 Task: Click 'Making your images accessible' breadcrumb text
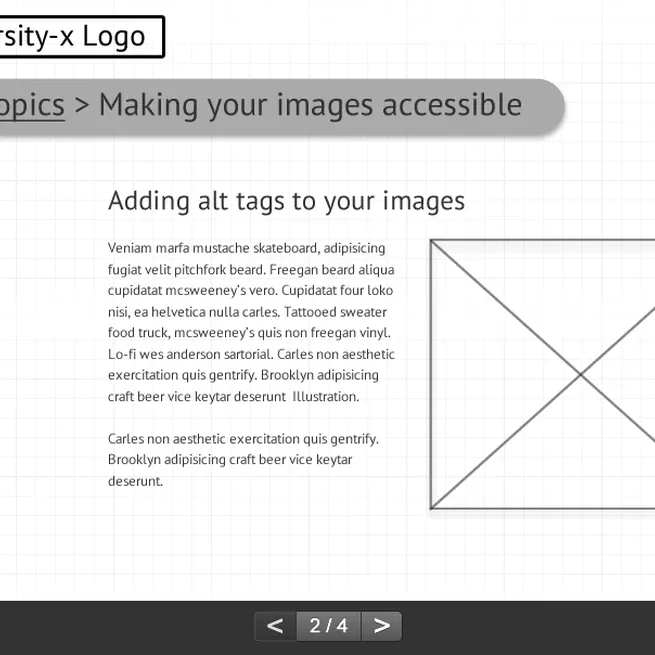coord(310,105)
